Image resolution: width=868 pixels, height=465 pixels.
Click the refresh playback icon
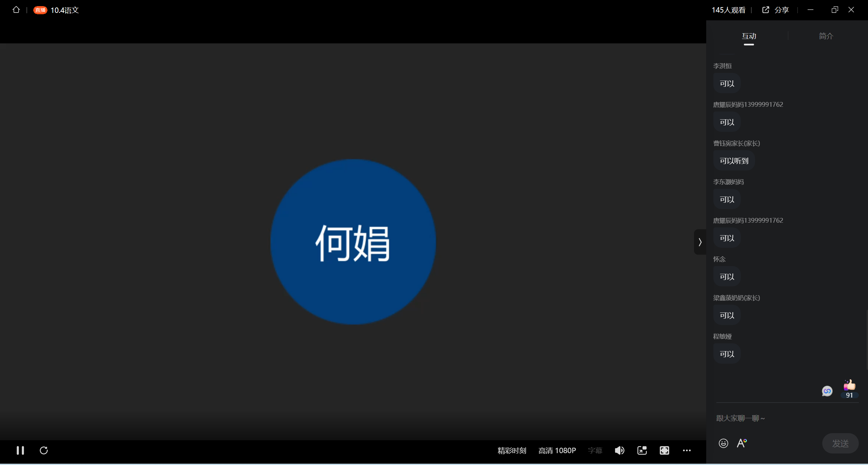44,450
